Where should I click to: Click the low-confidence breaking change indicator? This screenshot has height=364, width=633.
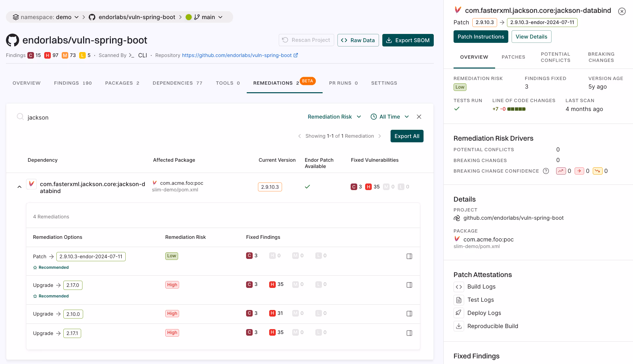coord(598,171)
